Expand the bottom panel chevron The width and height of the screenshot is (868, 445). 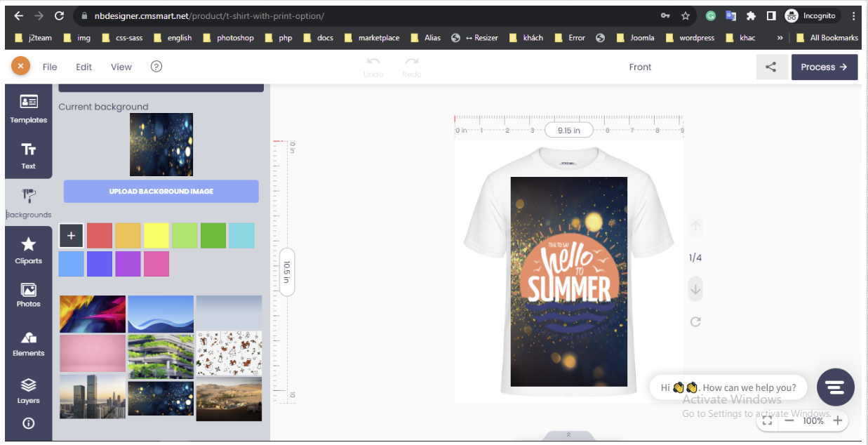(568, 436)
